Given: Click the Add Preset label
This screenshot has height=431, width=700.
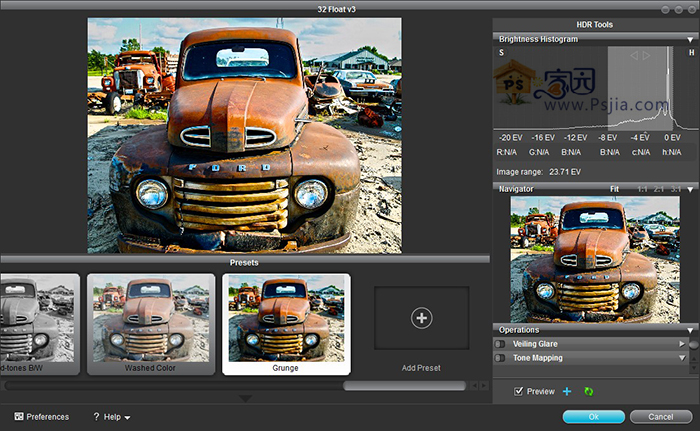Looking at the screenshot, I should [421, 368].
